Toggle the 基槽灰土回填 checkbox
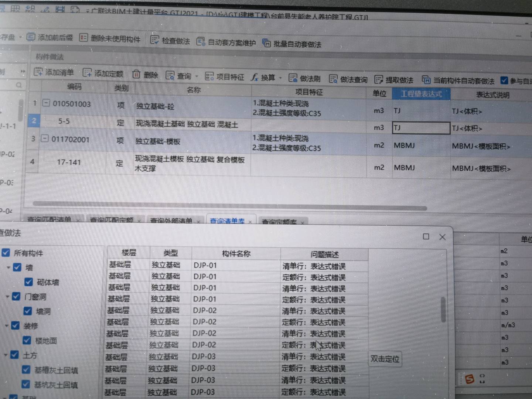 pyautogui.click(x=26, y=369)
